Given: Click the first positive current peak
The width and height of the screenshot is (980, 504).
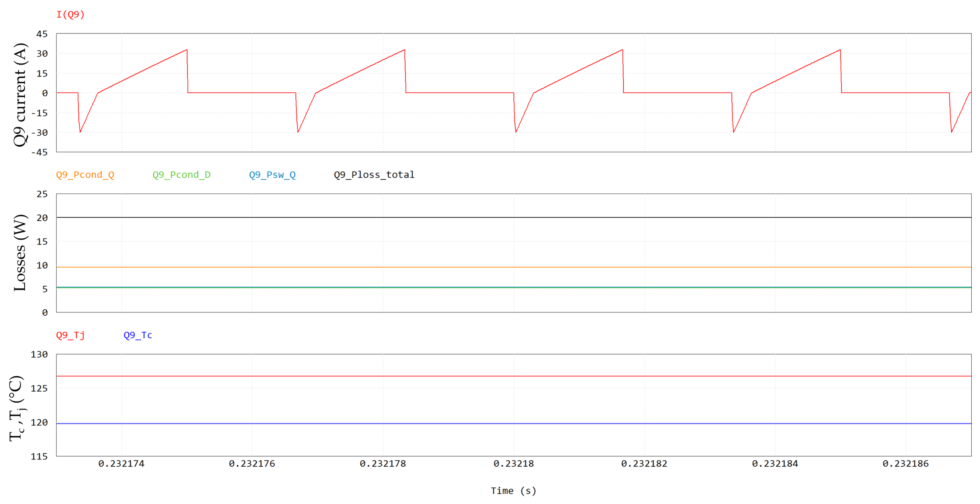Looking at the screenshot, I should click(186, 50).
